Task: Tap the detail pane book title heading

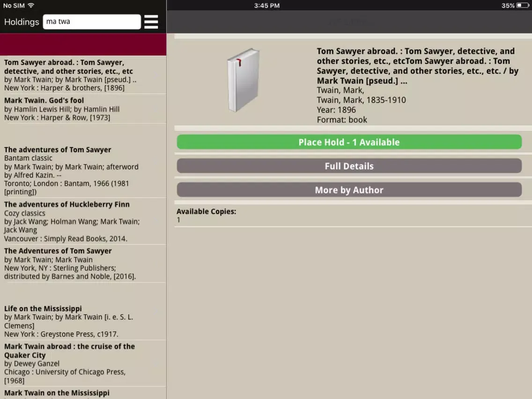Action: [x=418, y=66]
